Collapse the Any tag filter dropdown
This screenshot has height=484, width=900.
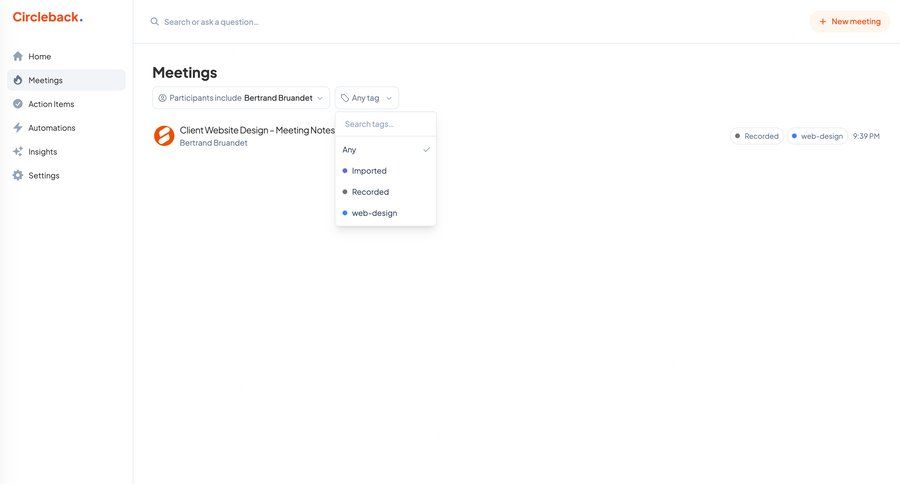click(366, 98)
